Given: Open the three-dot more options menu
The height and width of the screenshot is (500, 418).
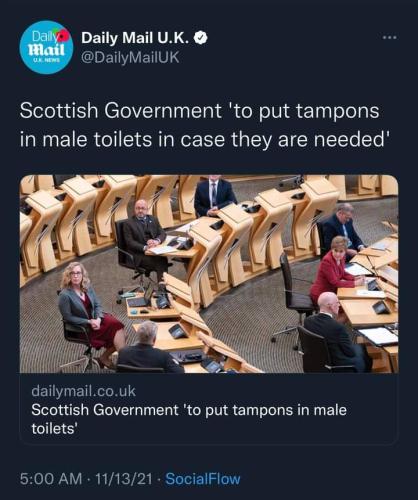Looking at the screenshot, I should coord(390,38).
